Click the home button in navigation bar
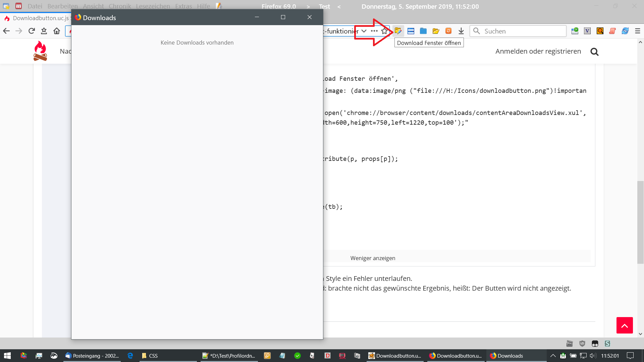This screenshot has width=644, height=362. click(57, 31)
